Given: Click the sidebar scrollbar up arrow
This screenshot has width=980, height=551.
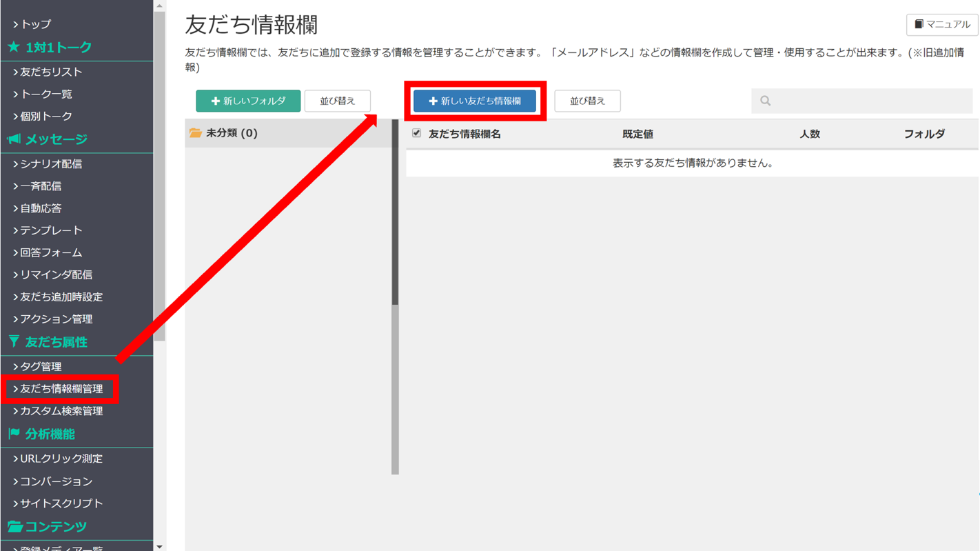Looking at the screenshot, I should point(159,6).
